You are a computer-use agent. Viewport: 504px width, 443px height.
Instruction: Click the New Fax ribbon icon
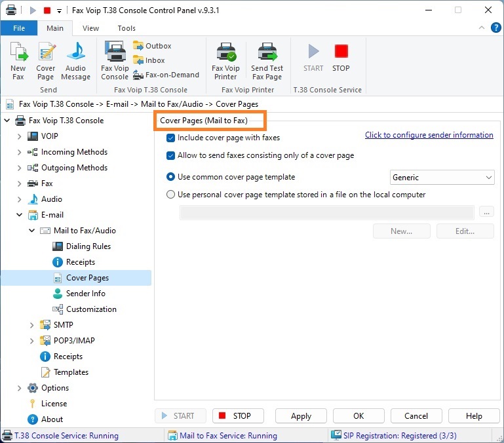(x=18, y=61)
